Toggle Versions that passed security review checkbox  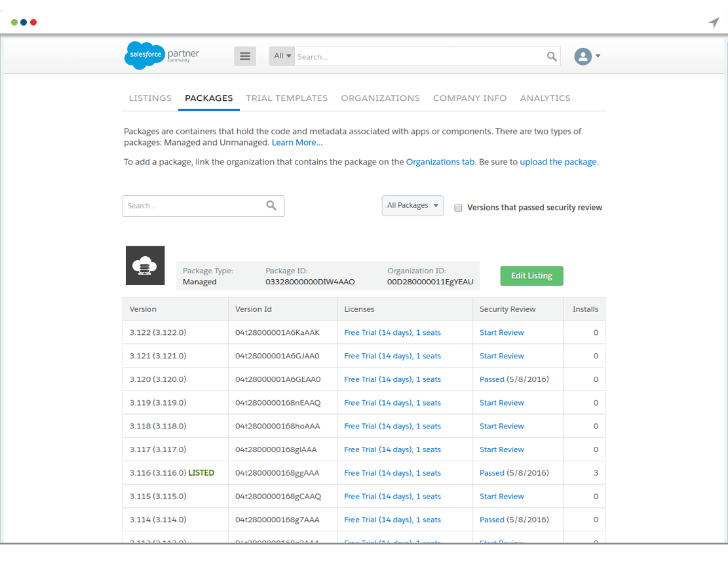(458, 208)
